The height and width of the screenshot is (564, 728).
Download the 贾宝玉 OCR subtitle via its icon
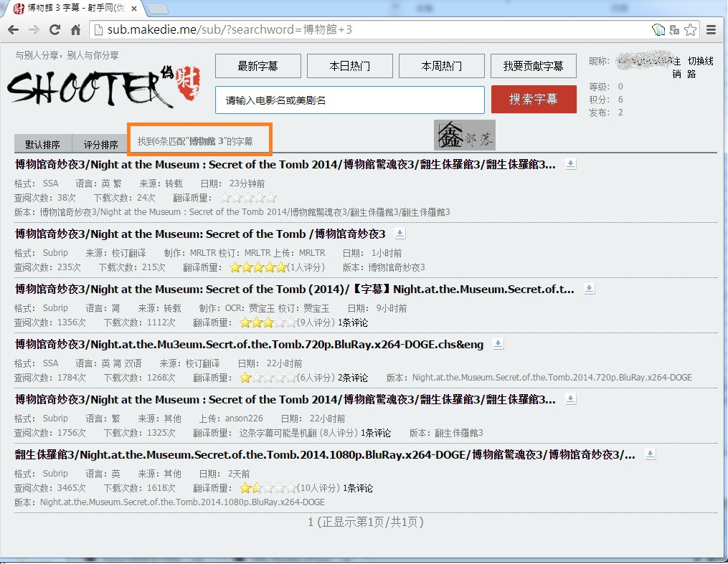tap(589, 289)
